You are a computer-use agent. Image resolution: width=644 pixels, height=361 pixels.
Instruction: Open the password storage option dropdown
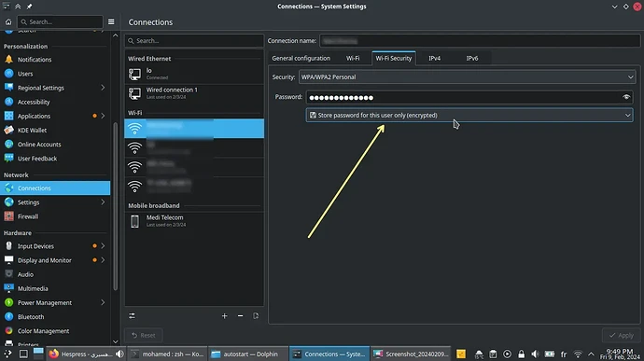point(469,116)
